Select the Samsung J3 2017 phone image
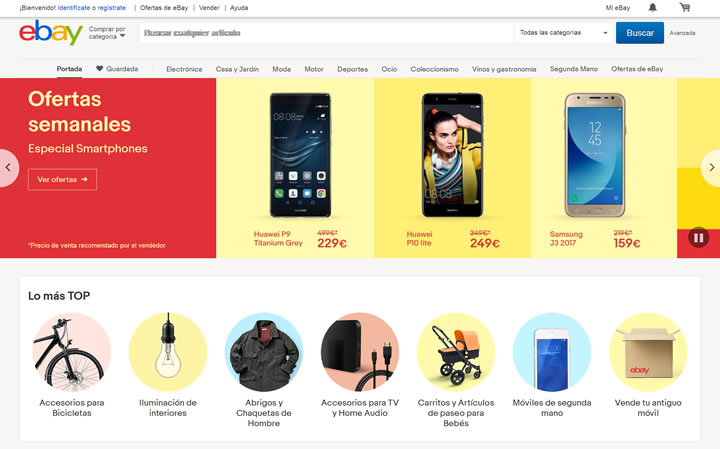720x449 pixels. 595,155
